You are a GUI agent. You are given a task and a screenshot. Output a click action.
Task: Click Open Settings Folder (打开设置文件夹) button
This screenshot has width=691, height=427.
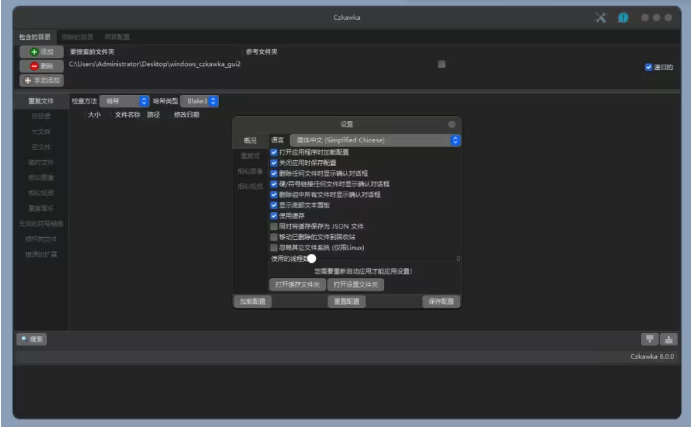coord(356,285)
